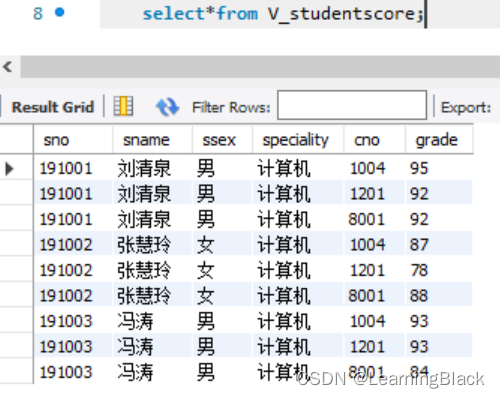The image size is (500, 398).
Task: Click the ssex column header
Action: point(222,140)
